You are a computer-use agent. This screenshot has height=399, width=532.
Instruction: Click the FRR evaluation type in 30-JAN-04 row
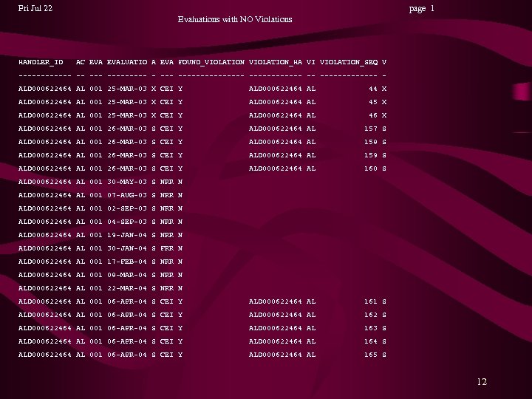pos(166,248)
